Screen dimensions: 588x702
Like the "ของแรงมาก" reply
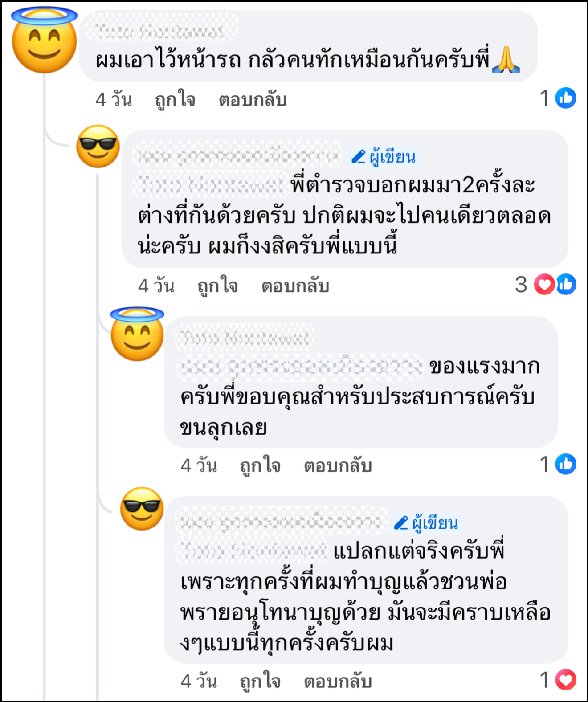coord(260,465)
